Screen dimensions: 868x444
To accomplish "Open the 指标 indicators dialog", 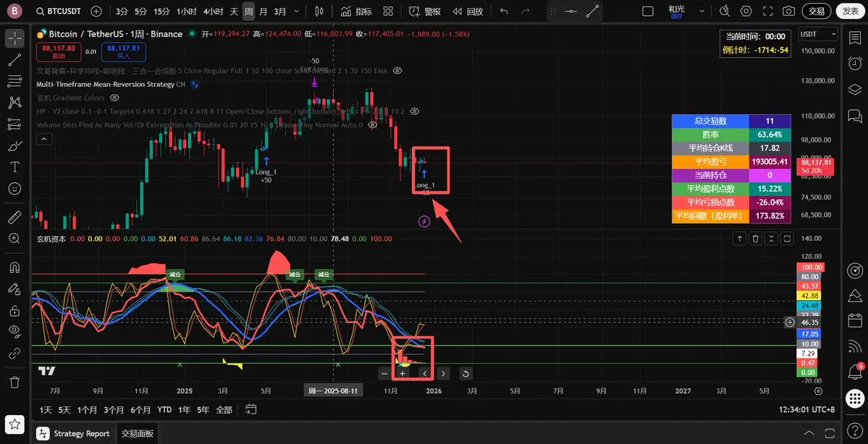I will coord(356,11).
